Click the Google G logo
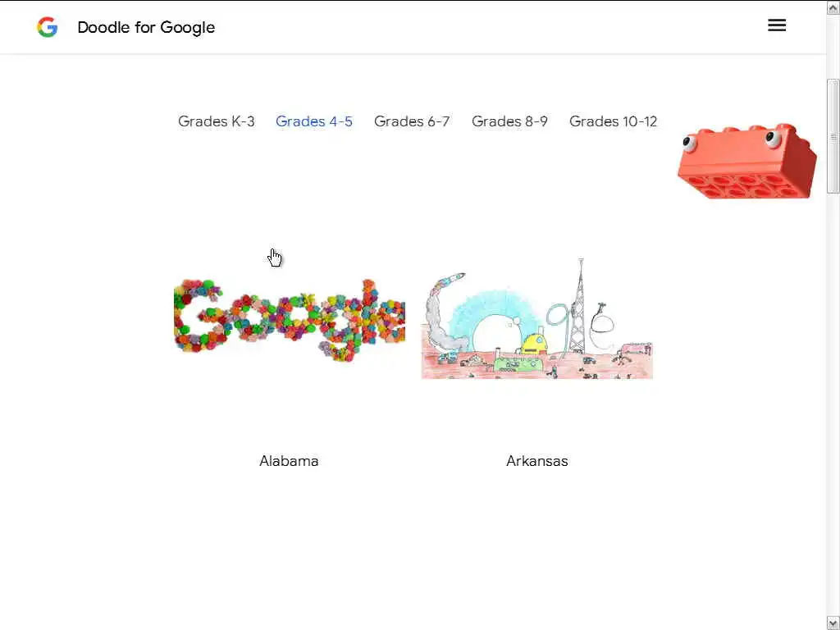Viewport: 840px width, 630px height. tap(47, 27)
